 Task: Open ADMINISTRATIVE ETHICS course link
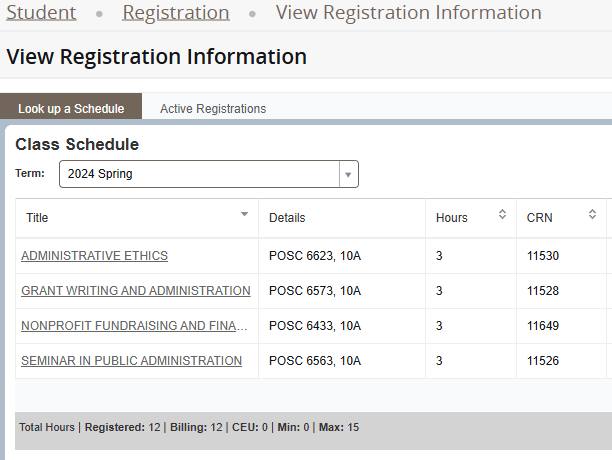coord(94,256)
